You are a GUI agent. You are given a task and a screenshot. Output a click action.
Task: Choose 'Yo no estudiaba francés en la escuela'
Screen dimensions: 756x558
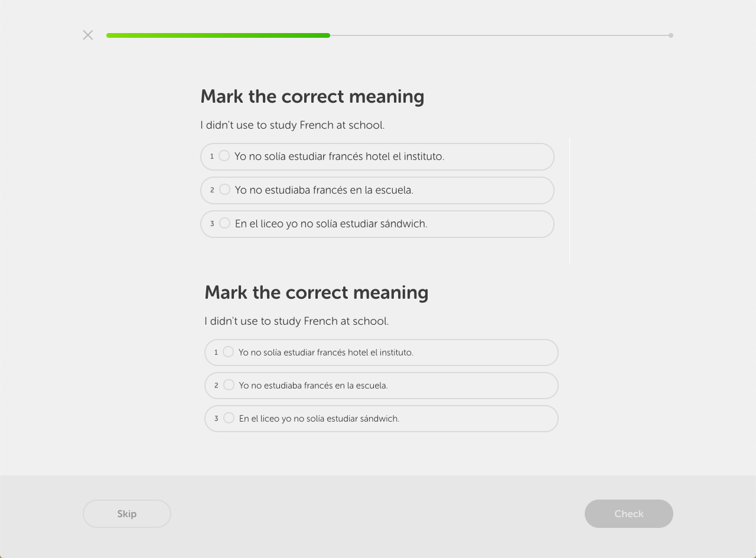coord(377,190)
